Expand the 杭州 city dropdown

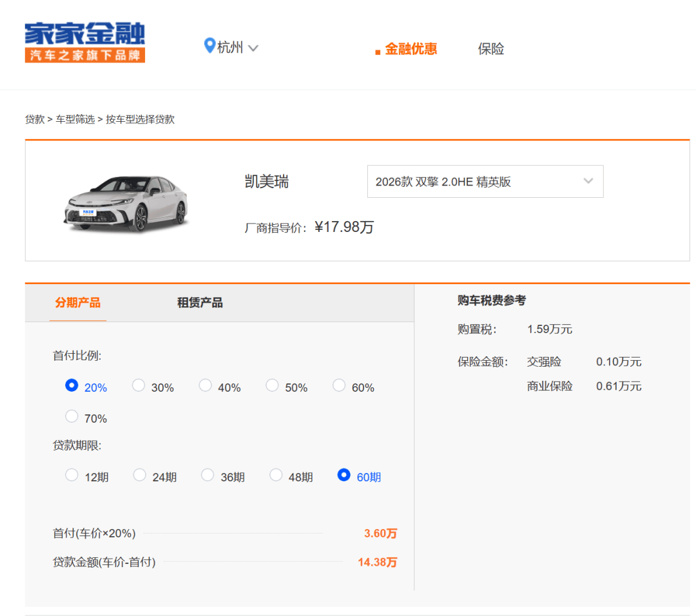(231, 48)
